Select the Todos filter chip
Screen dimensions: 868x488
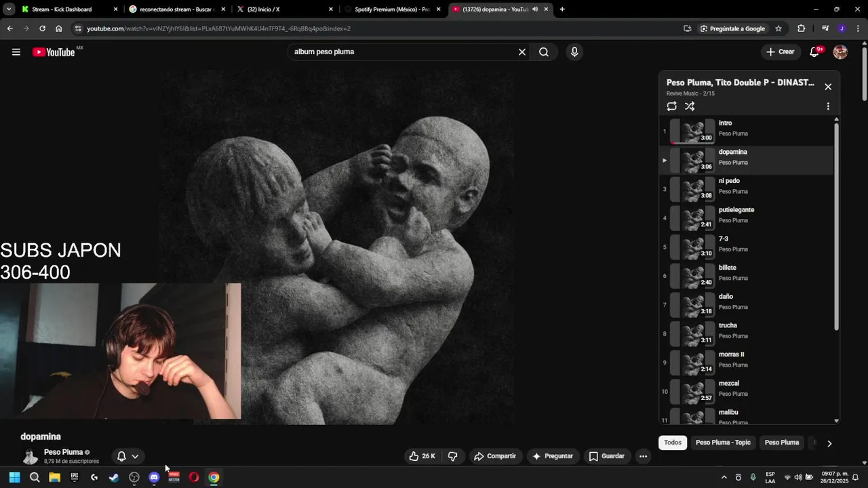click(673, 443)
